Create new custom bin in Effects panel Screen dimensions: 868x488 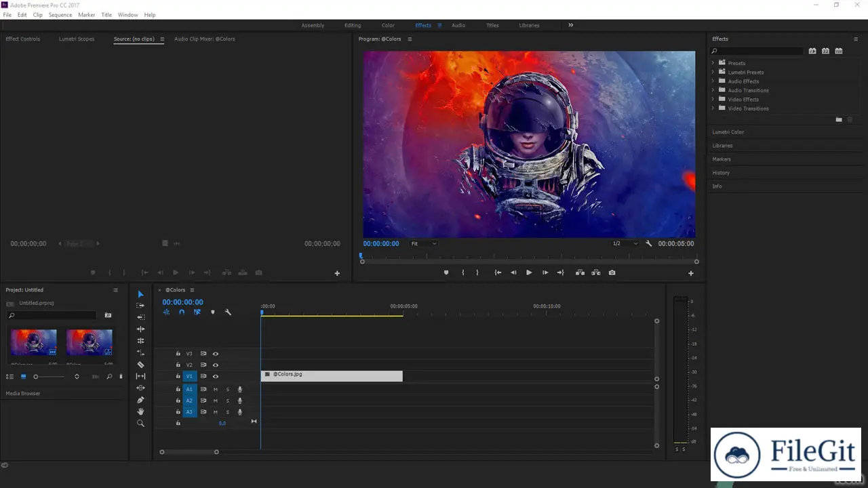click(839, 119)
